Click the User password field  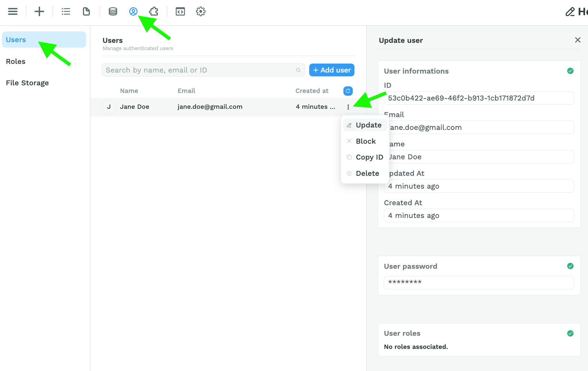tap(479, 283)
